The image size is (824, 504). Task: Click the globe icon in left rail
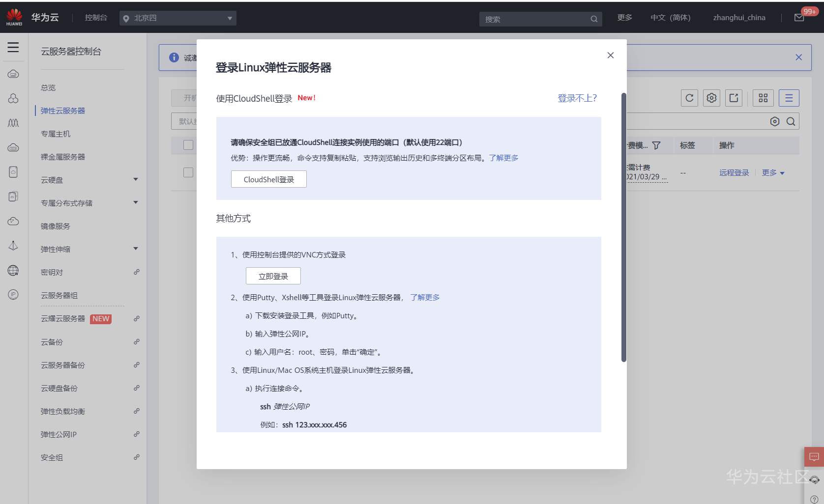click(x=13, y=270)
